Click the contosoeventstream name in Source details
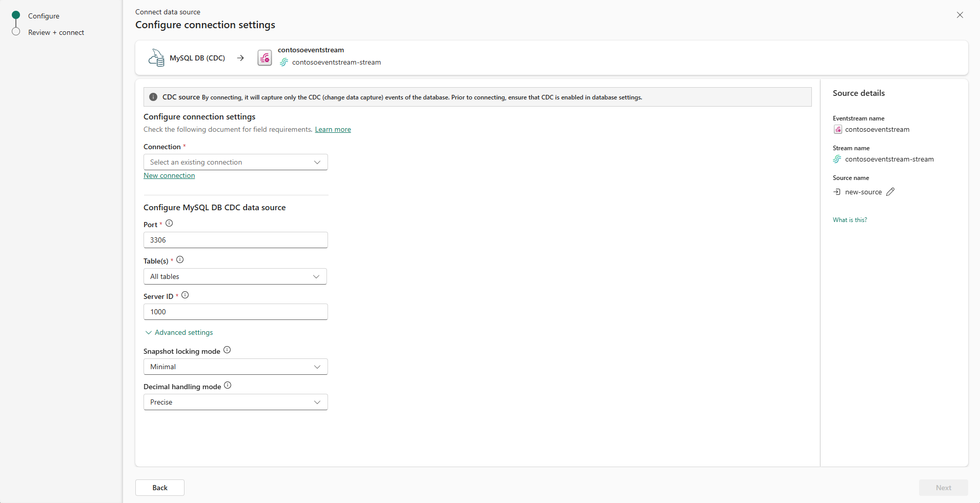The height and width of the screenshot is (503, 980). [877, 130]
